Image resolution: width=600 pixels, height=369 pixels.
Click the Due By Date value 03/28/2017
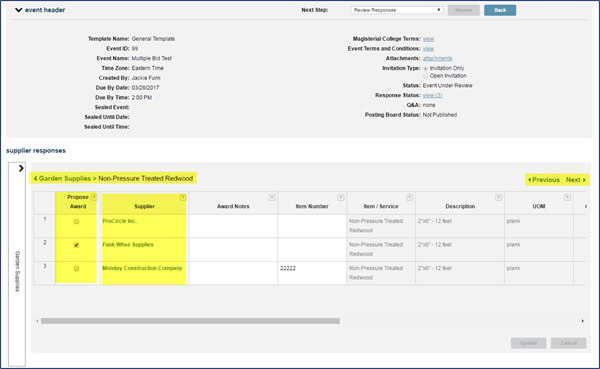point(145,88)
